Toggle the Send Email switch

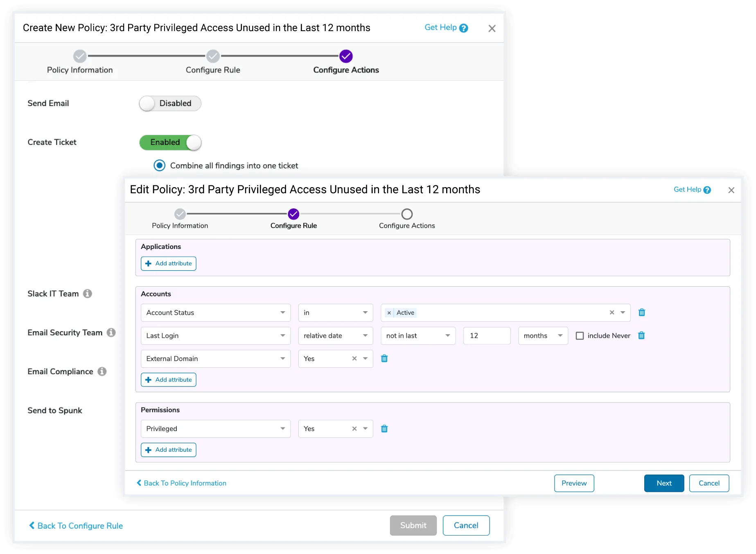[170, 103]
